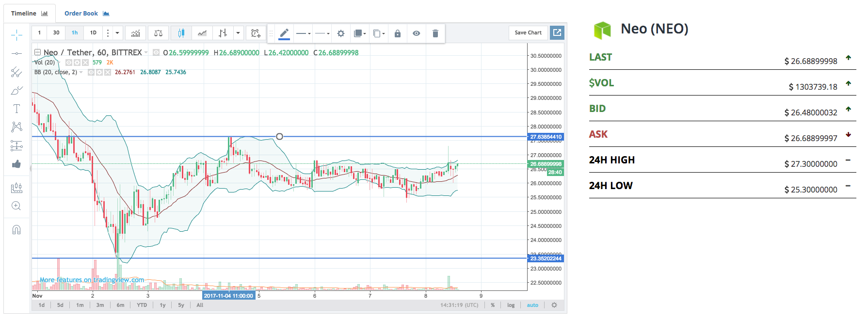The width and height of the screenshot is (868, 320).
Task: Select the Text annotation tool
Action: coord(16,109)
